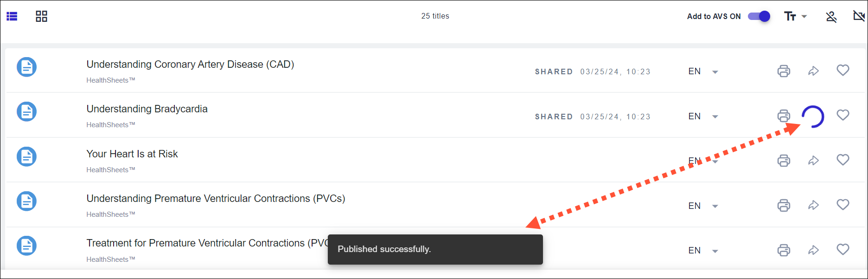The image size is (868, 279).
Task: Click document icon for Understanding Coronary Artery Disease
Action: click(x=27, y=67)
